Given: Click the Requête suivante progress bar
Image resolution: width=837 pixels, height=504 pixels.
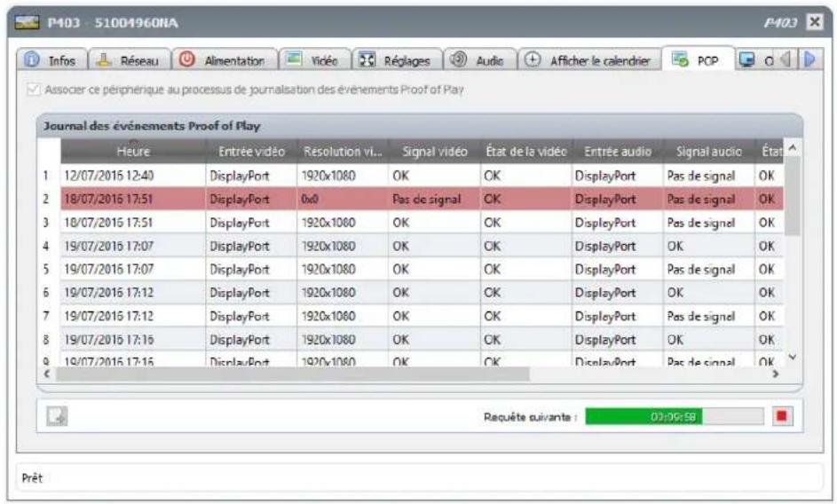Looking at the screenshot, I should [x=673, y=415].
